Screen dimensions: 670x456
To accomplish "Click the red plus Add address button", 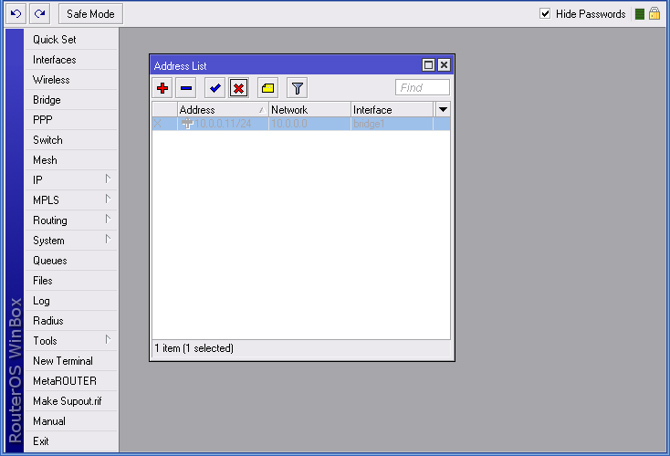I will coord(163,88).
